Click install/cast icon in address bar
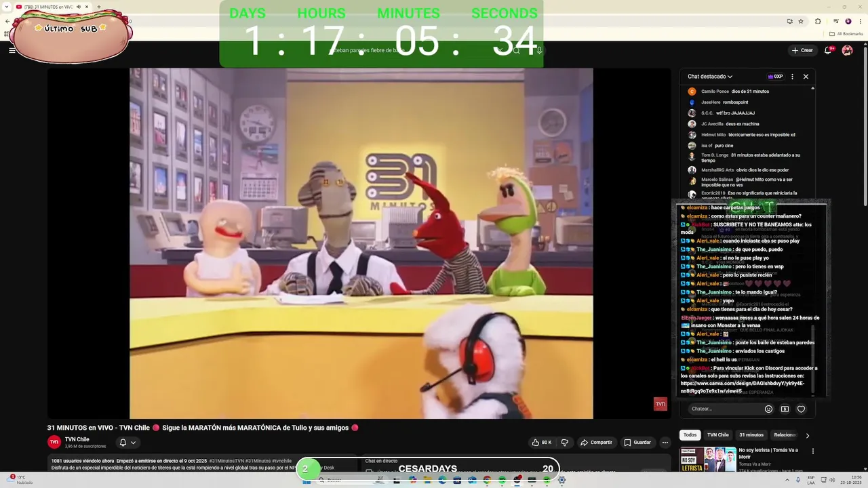868x488 pixels. pos(789,21)
